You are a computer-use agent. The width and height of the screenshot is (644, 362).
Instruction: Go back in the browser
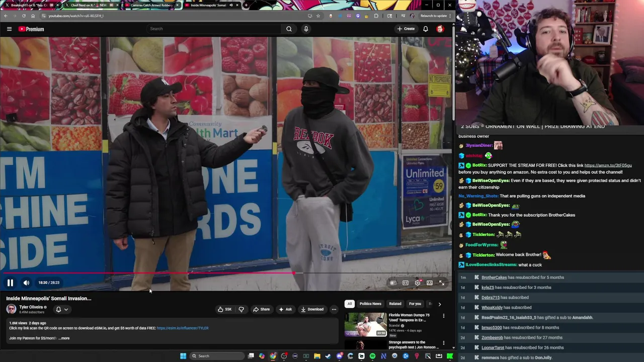click(x=6, y=16)
